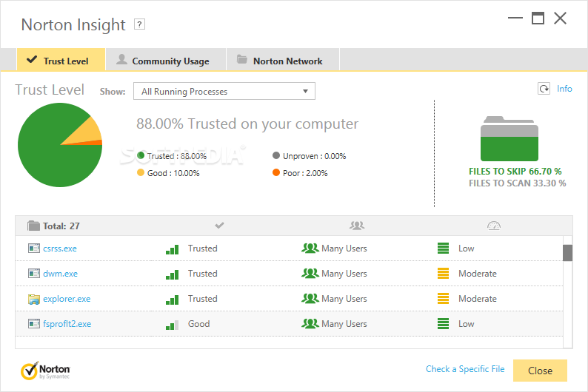This screenshot has height=392, width=588.
Task: Click the Norton by Symantec logo
Action: (x=45, y=371)
